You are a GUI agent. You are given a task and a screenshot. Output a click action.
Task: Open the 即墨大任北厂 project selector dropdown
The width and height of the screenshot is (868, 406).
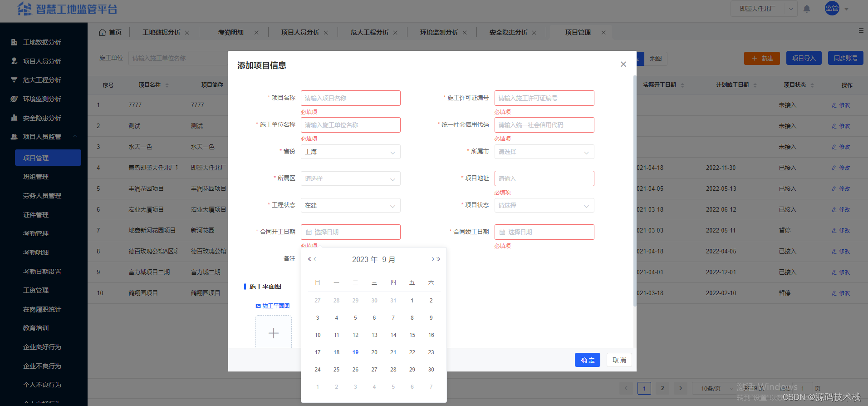(764, 9)
